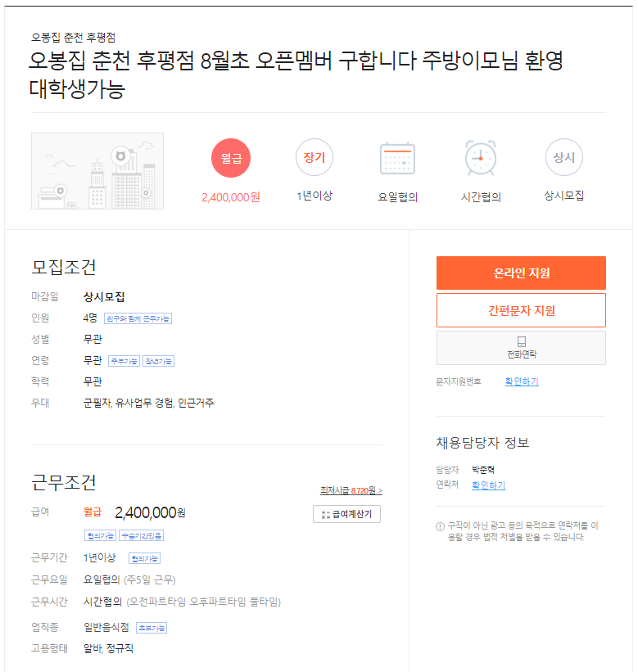Click 간편문자 지원 button
This screenshot has height=672, width=638.
tap(521, 310)
